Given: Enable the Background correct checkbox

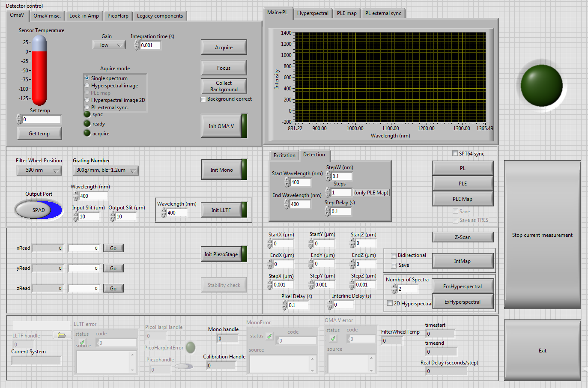Looking at the screenshot, I should point(203,99).
